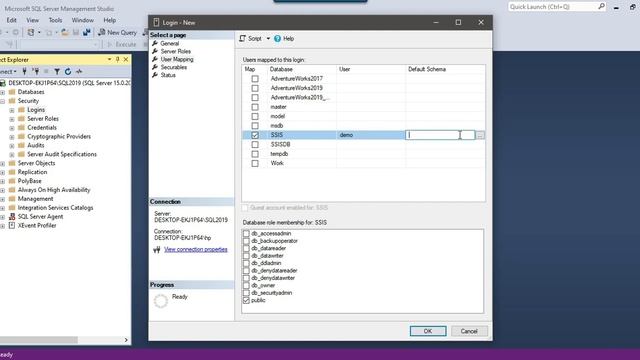Open Help in the Login dialog toolbar
Viewport: 640px width, 360px height.
point(284,38)
